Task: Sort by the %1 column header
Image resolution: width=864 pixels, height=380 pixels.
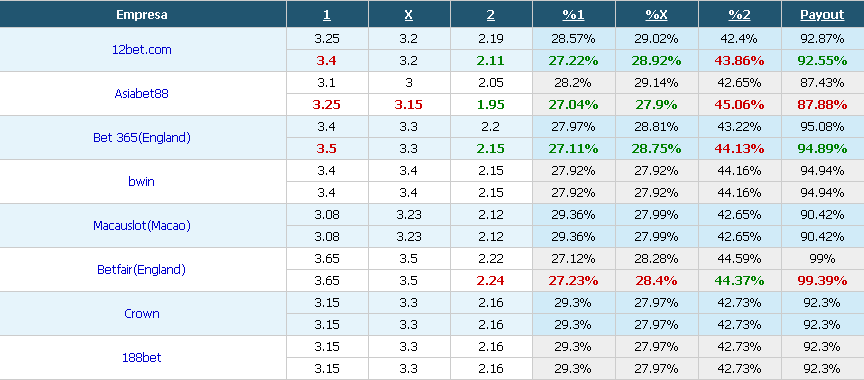Action: point(573,15)
